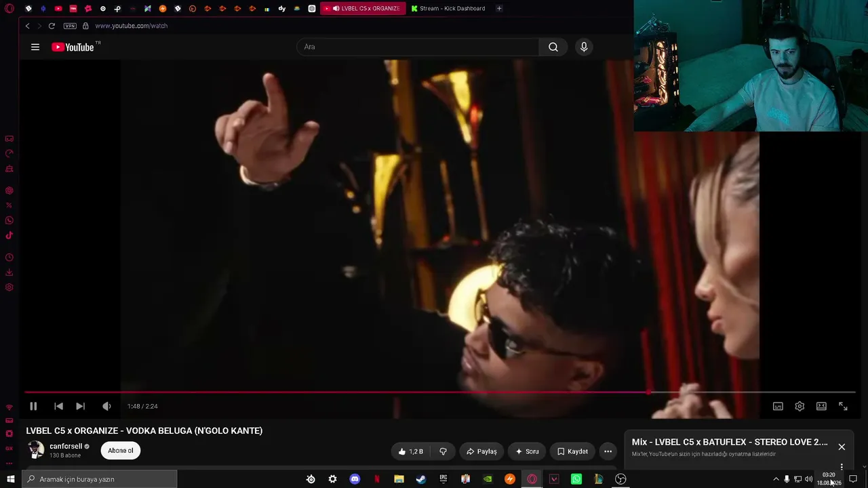This screenshot has height=488, width=868.
Task: Switch to theater mode
Action: [x=821, y=406]
